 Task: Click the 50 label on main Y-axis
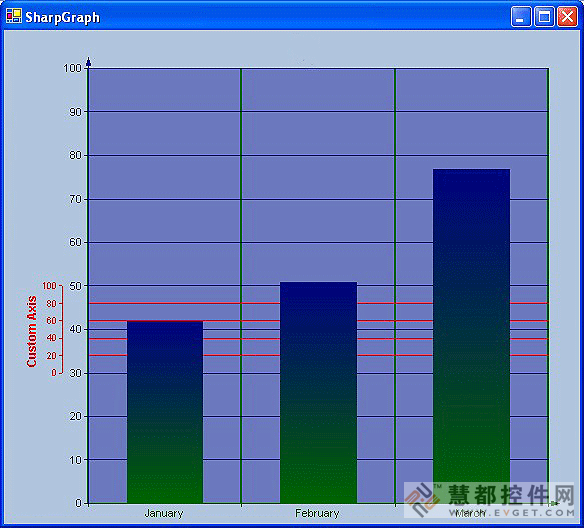click(76, 286)
